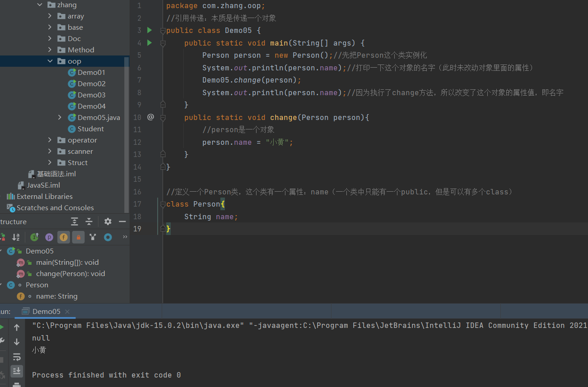The image size is (588, 387).
Task: Sort Structure by visibility
Action: coord(3,237)
